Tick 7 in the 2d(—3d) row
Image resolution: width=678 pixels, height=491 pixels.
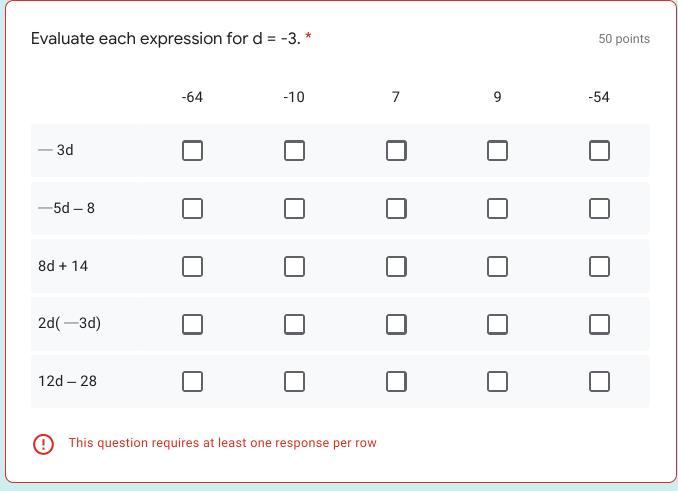[x=396, y=324]
